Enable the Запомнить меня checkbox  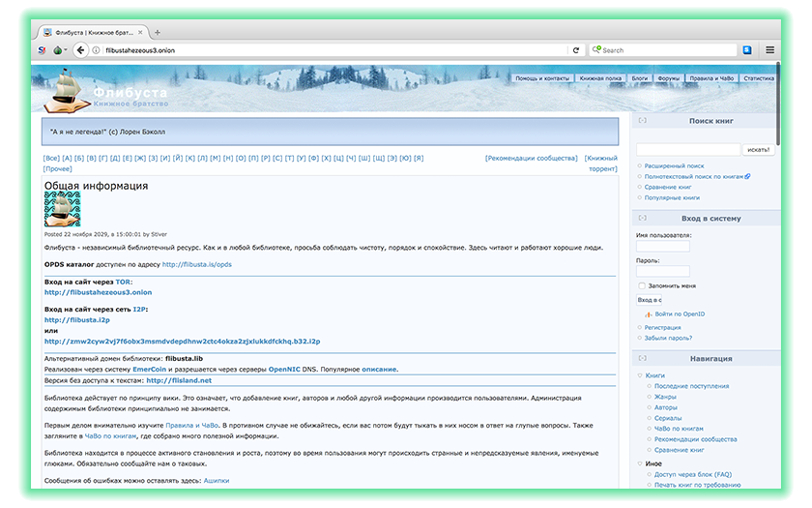[642, 286]
